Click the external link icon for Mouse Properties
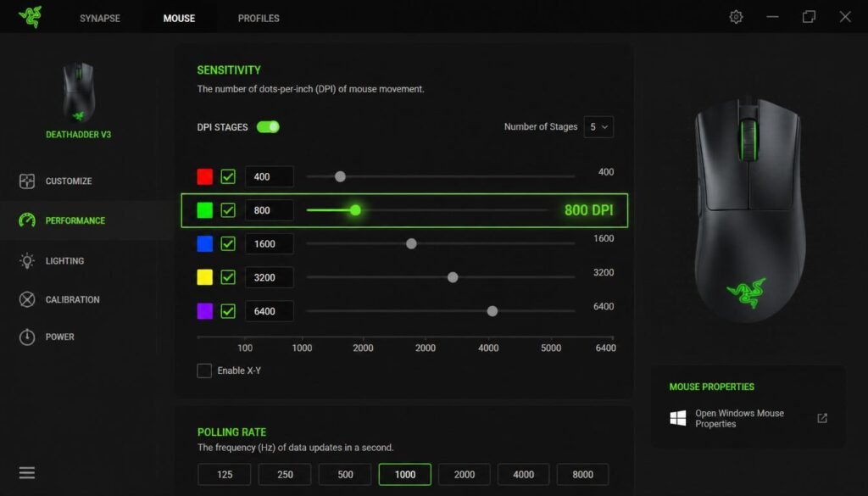This screenshot has height=496, width=868. pyautogui.click(x=822, y=418)
